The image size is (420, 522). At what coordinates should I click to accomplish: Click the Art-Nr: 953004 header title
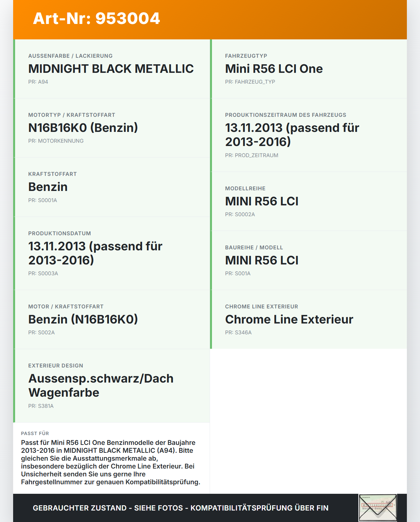[96, 18]
